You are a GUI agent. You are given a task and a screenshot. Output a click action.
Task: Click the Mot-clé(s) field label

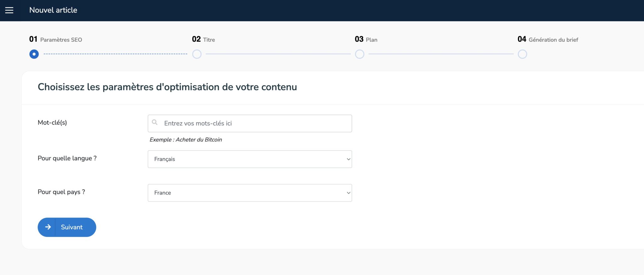pyautogui.click(x=52, y=122)
